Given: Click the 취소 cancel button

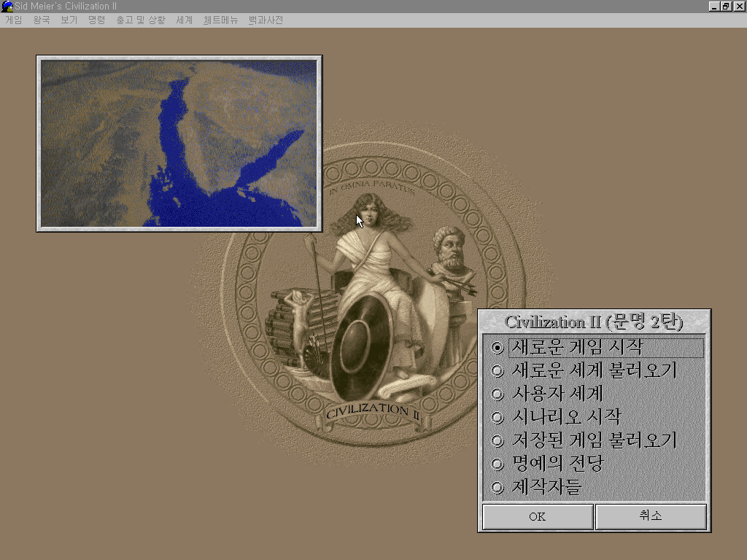Looking at the screenshot, I should tap(651, 517).
